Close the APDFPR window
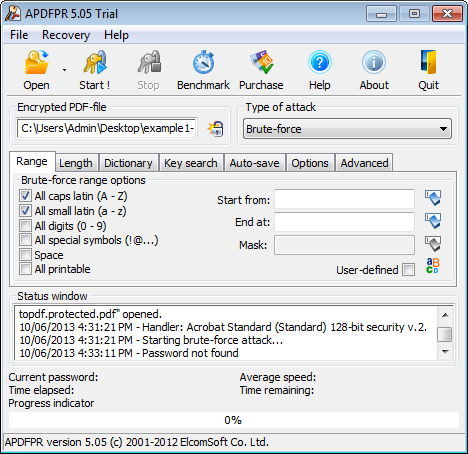Viewport: 468px width, 454px height. pyautogui.click(x=447, y=14)
